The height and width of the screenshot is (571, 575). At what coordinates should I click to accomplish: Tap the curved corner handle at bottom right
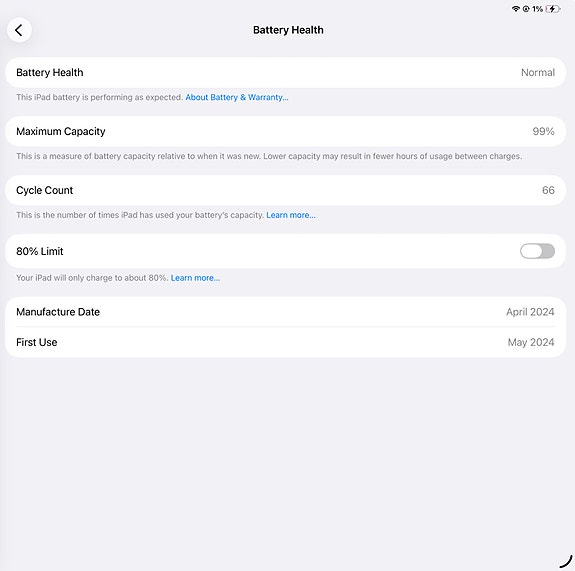567,561
